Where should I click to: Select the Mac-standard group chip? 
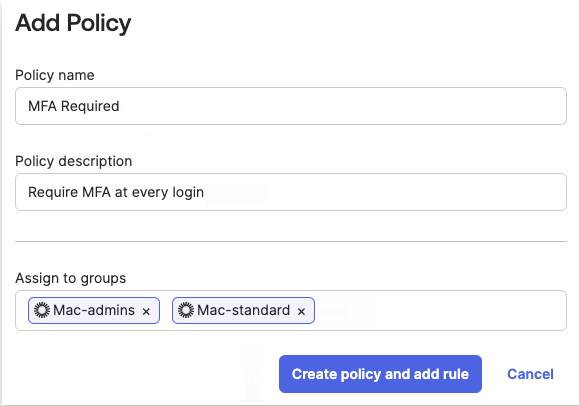click(x=243, y=310)
